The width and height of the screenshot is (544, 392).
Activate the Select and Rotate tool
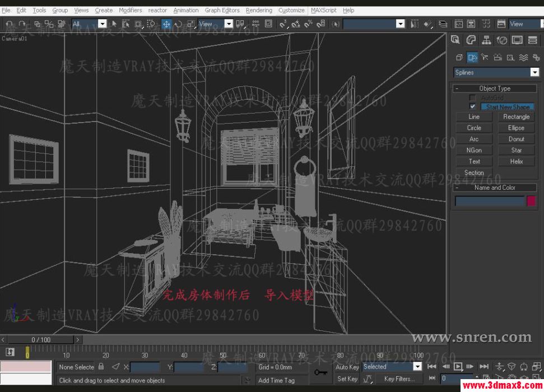tap(178, 24)
